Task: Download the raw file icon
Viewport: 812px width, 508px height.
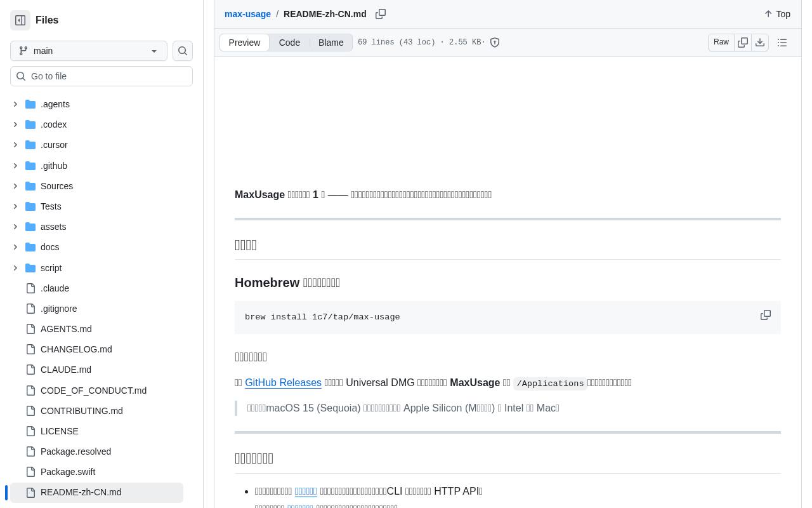Action: point(760,43)
